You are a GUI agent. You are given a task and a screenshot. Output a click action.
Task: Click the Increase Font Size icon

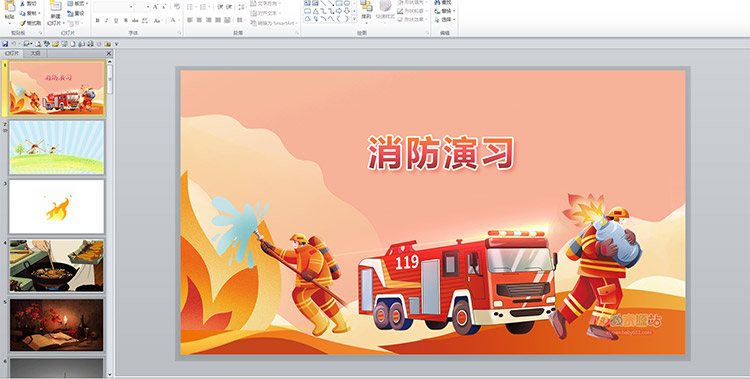point(156,7)
